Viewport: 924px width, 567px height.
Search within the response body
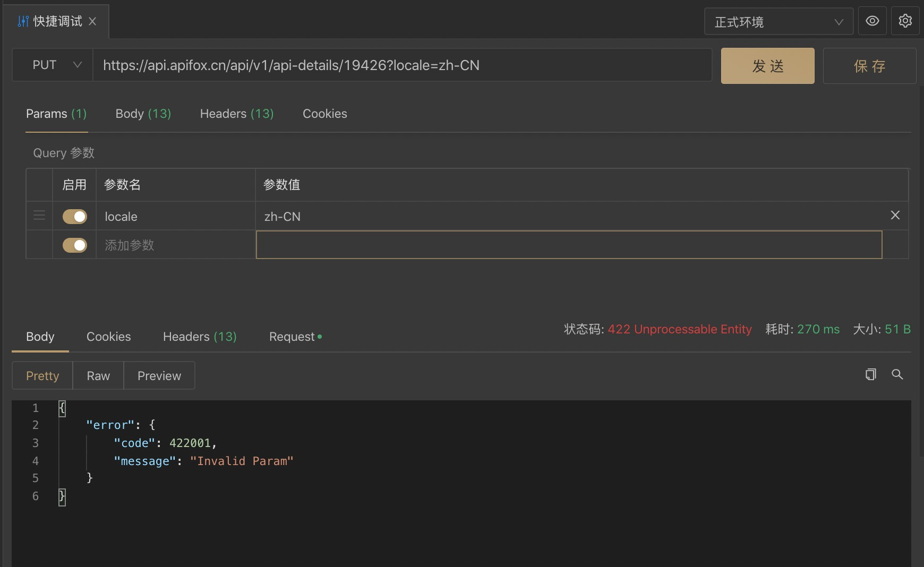click(897, 374)
